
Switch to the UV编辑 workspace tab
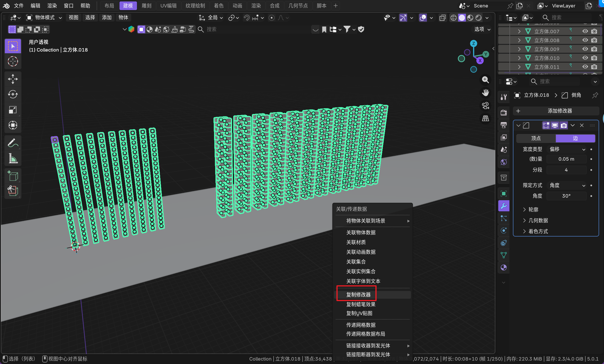pyautogui.click(x=168, y=6)
